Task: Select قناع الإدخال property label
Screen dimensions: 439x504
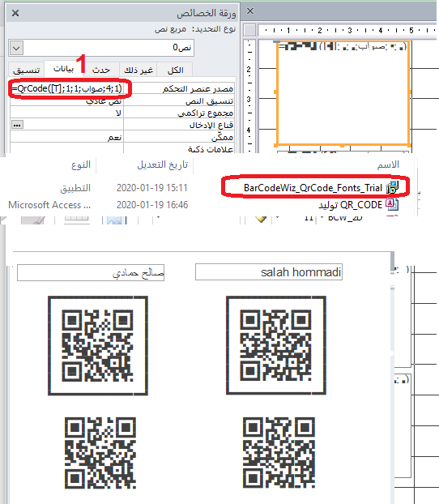Action: coord(211,125)
